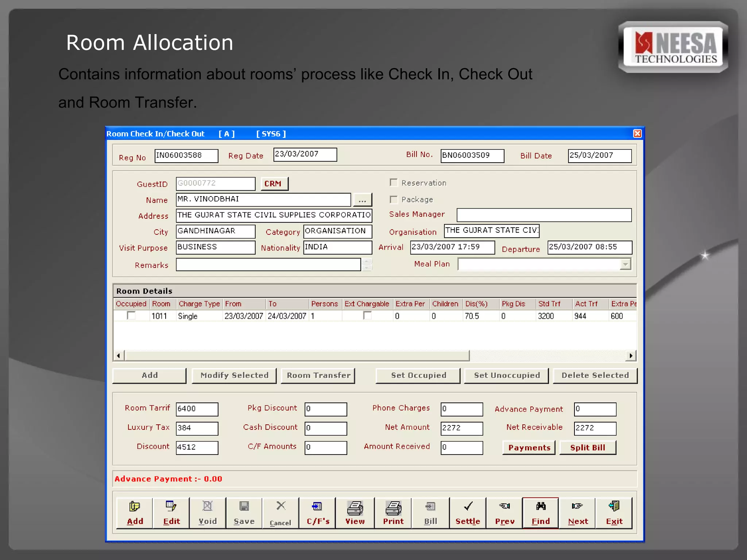
Task: Click the Net Receivable field
Action: coord(595,428)
